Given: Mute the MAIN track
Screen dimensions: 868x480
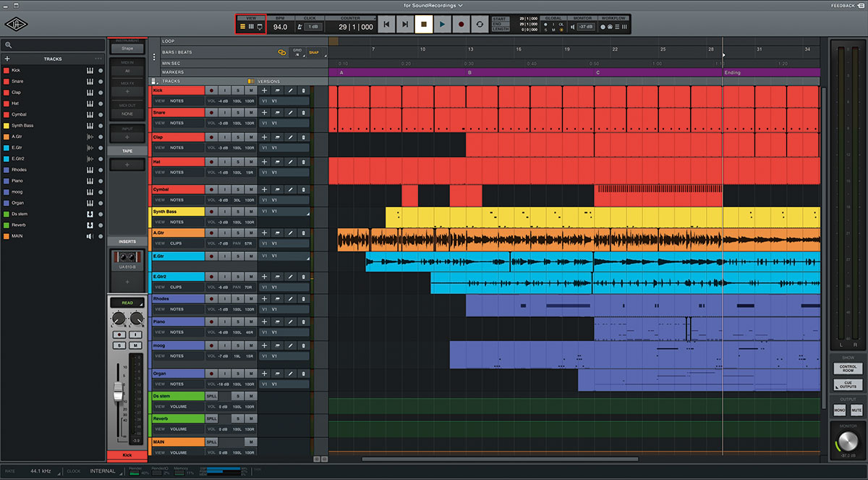Looking at the screenshot, I should [251, 442].
